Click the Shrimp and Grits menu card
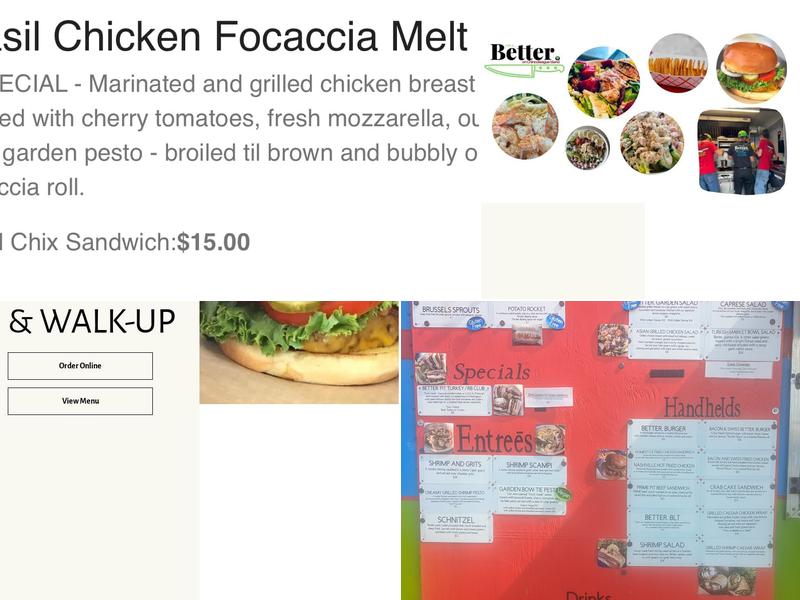Viewport: 800px width, 600px height. 455,469
